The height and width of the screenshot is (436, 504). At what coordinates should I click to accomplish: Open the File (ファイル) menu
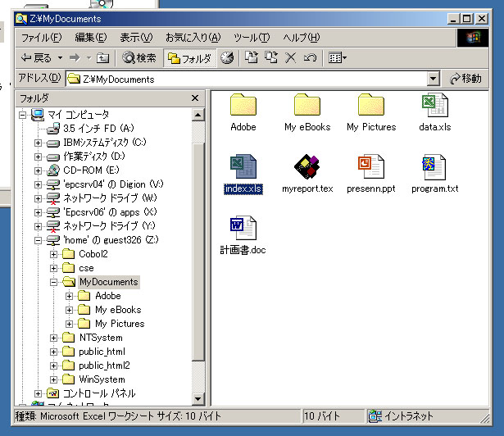41,38
